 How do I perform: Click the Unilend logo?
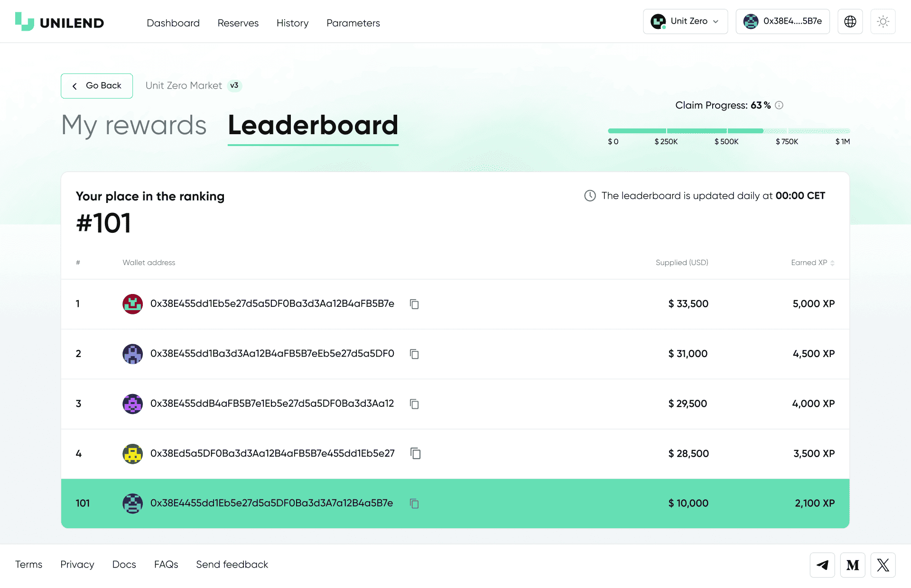tap(59, 22)
